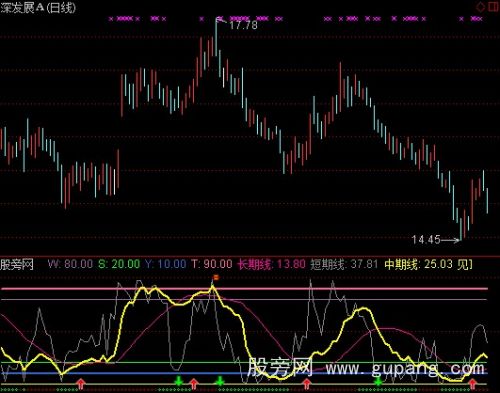Click the rightmost green cross signal marker
Screen dimensions: 500x393
[x=378, y=381]
